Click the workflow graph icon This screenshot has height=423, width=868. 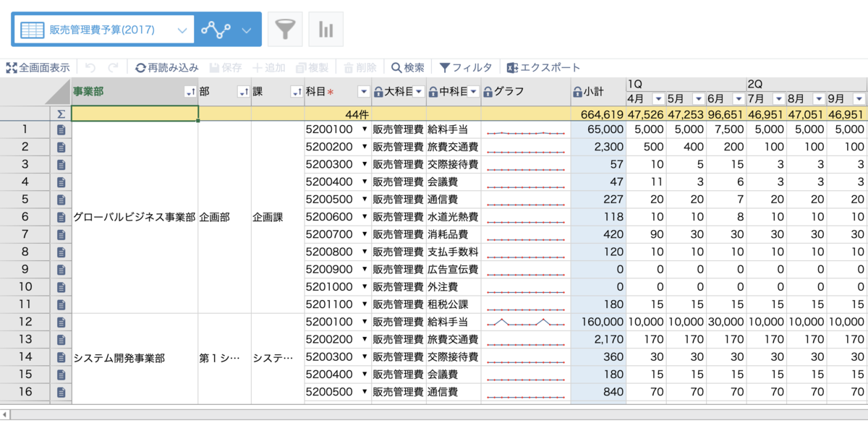pos(216,30)
